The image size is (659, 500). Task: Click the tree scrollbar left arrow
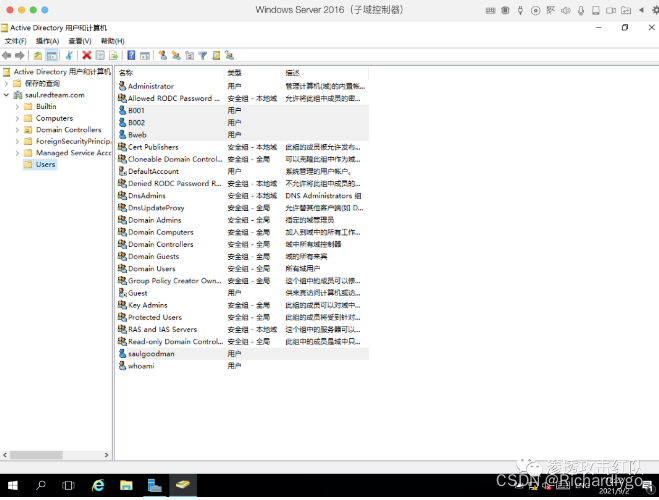[x=5, y=455]
